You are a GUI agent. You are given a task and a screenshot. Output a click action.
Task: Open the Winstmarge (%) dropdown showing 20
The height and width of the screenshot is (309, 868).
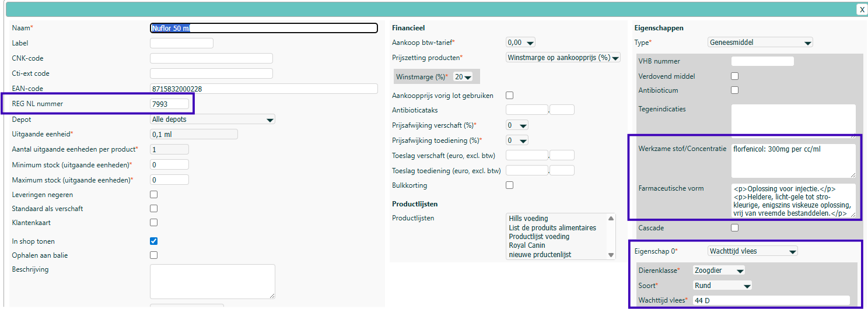coord(463,77)
